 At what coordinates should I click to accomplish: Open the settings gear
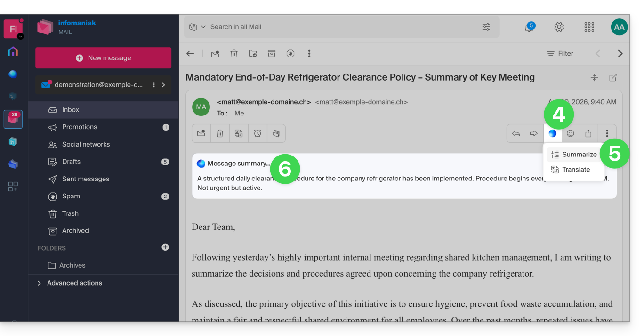point(559,27)
